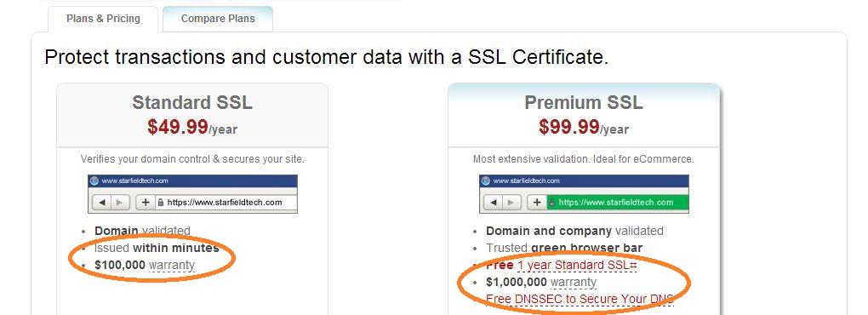
Task: Click forward arrow in Premium SSL browser image
Action: tap(511, 203)
